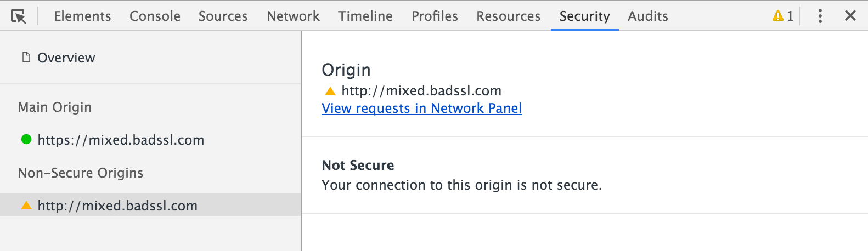This screenshot has height=251, width=868.
Task: Open the Resources tab
Action: [x=508, y=16]
